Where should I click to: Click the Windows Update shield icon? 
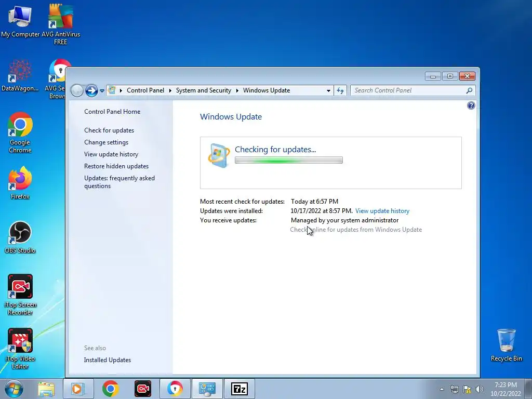tap(219, 156)
